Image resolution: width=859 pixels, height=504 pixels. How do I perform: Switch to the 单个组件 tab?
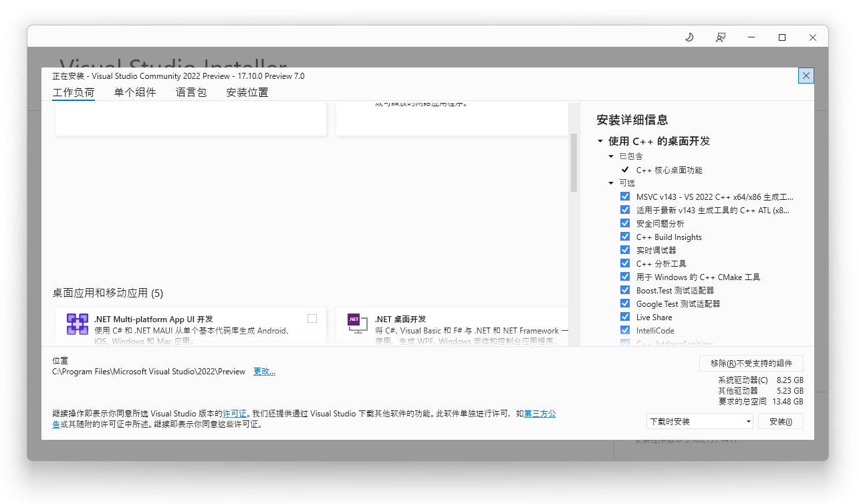click(x=135, y=93)
